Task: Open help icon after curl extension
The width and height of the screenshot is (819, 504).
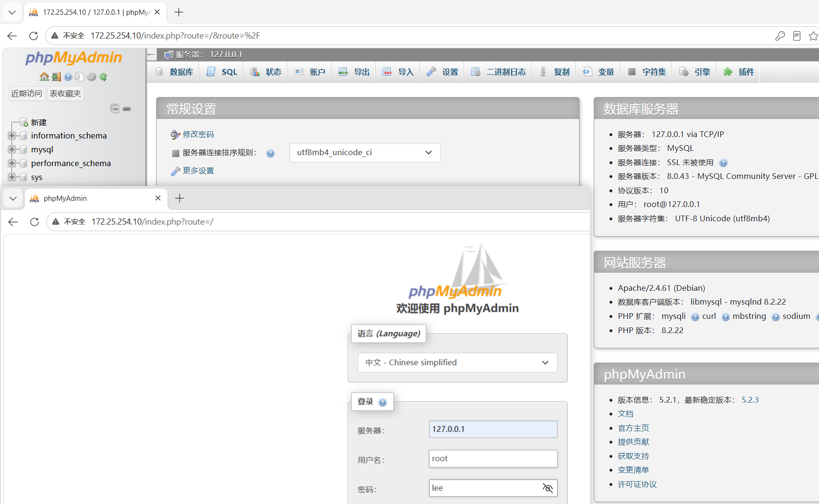Action: 726,317
